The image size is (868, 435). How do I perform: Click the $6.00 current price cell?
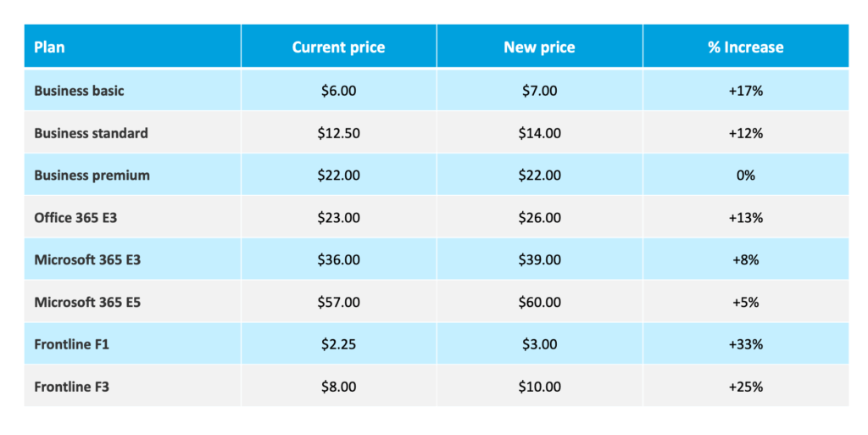click(x=338, y=90)
